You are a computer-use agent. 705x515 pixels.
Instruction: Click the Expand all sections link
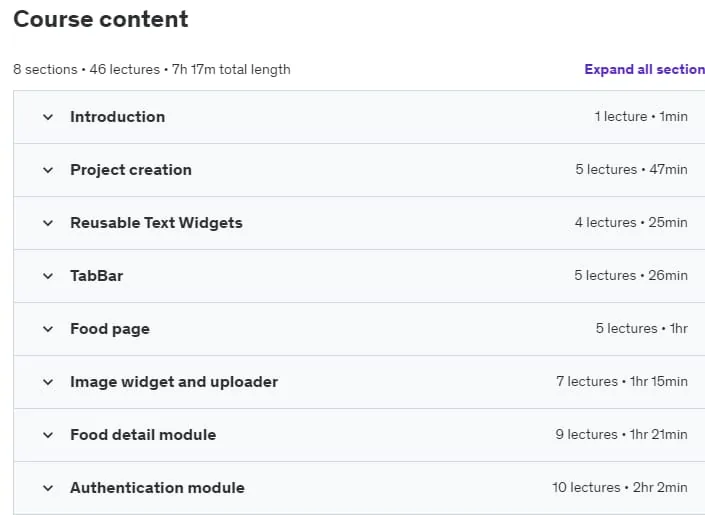645,69
